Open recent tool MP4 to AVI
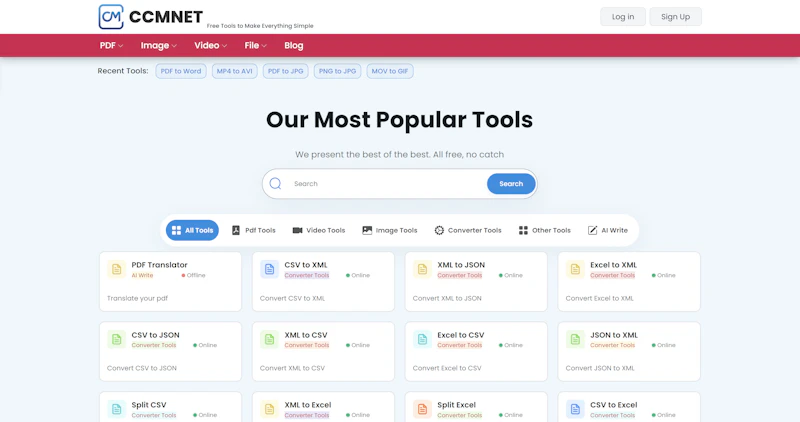800x422 pixels. click(x=235, y=71)
